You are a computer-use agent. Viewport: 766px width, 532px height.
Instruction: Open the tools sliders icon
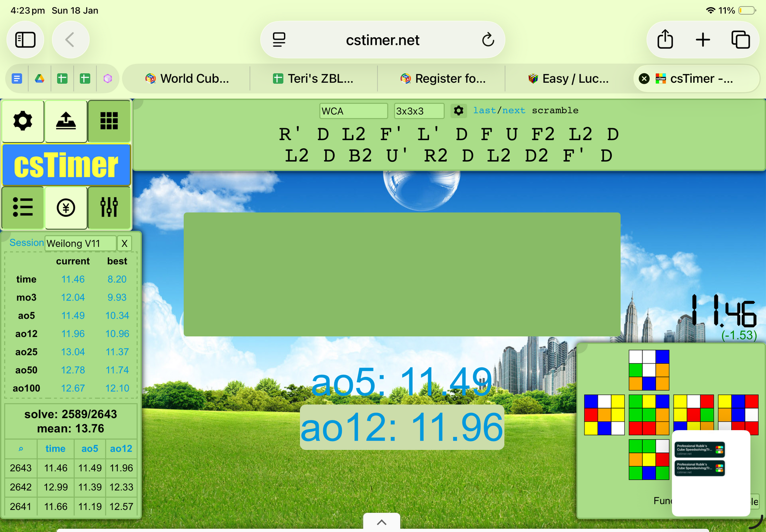tap(109, 208)
